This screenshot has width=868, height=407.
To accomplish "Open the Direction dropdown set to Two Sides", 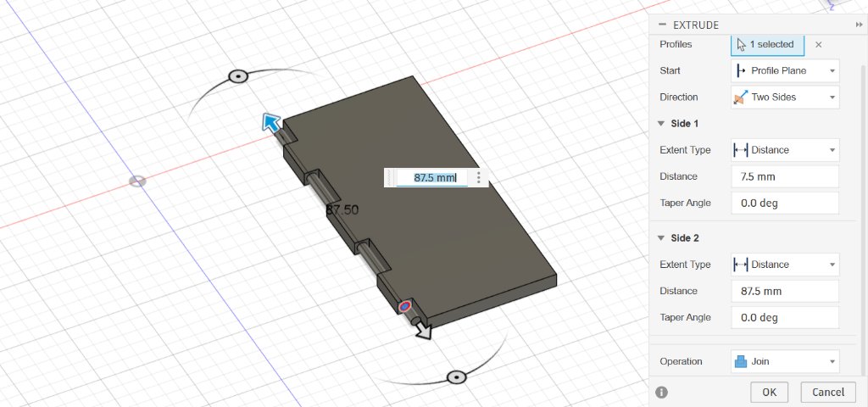I will (785, 97).
